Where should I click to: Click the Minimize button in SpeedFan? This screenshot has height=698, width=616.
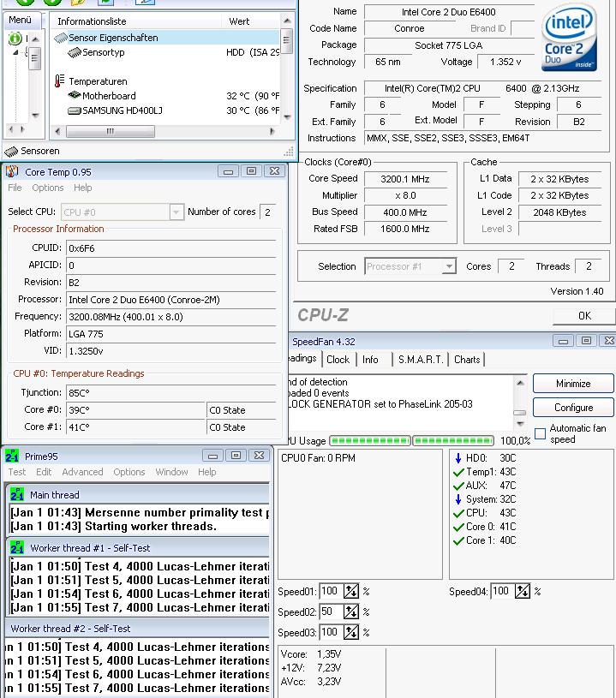(573, 384)
